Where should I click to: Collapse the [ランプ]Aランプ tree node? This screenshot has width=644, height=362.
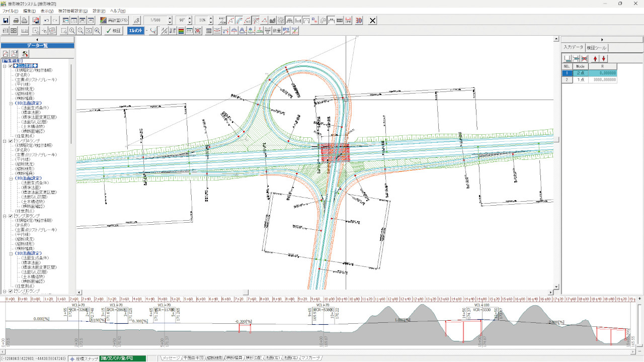5,141
